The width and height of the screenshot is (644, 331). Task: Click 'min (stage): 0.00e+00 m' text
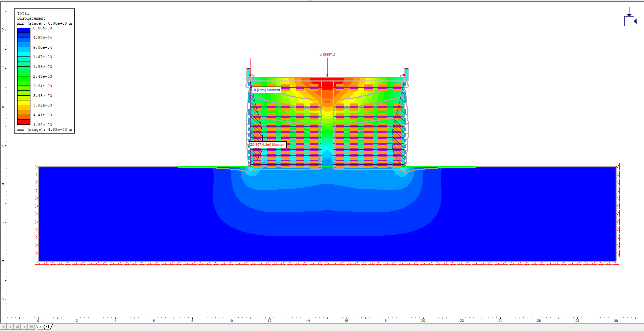tap(45, 24)
